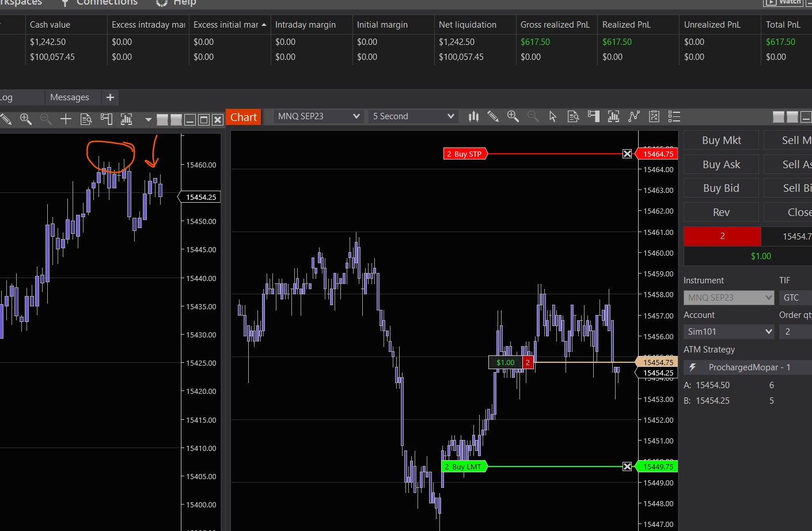Select $100,057.45 in Cash value column

[x=52, y=57]
